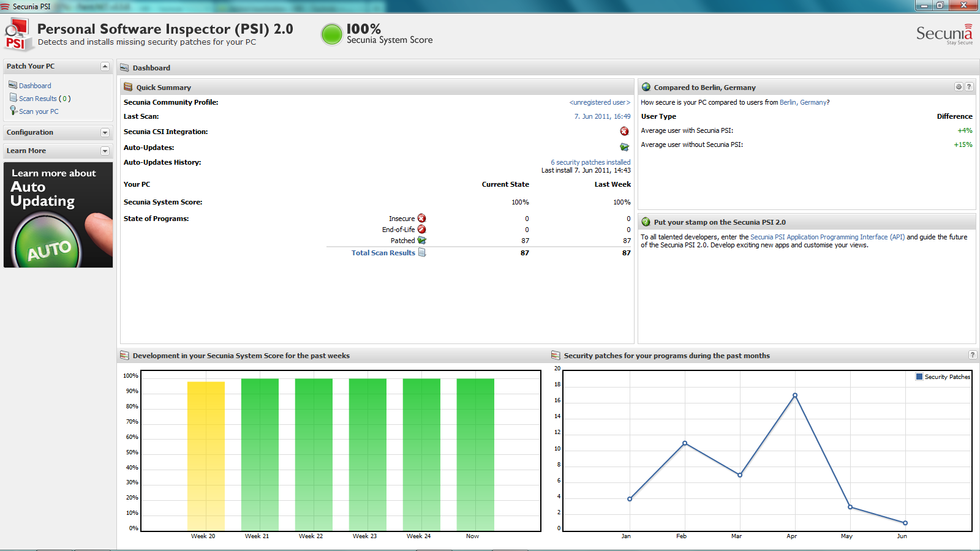Click the Scan your PC magnifier icon
Viewport: 980px width, 551px height.
coord(13,111)
